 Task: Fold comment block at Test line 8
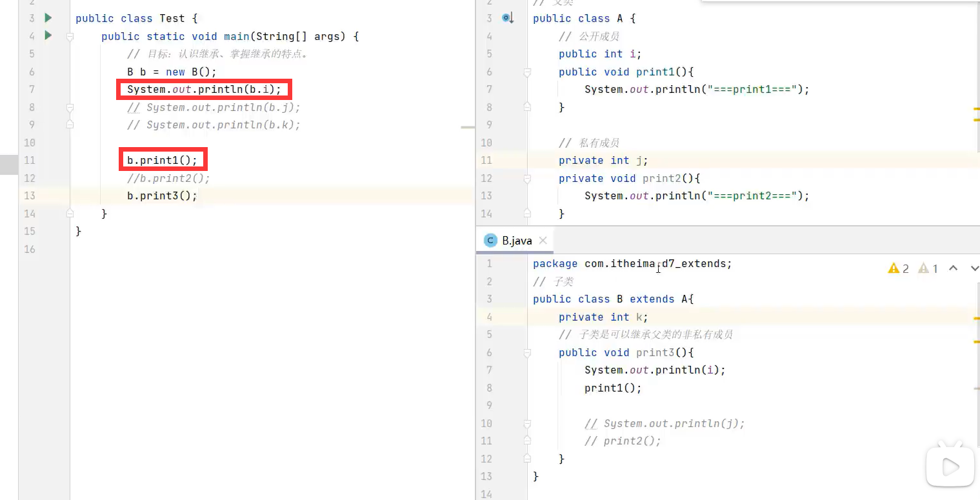click(70, 107)
